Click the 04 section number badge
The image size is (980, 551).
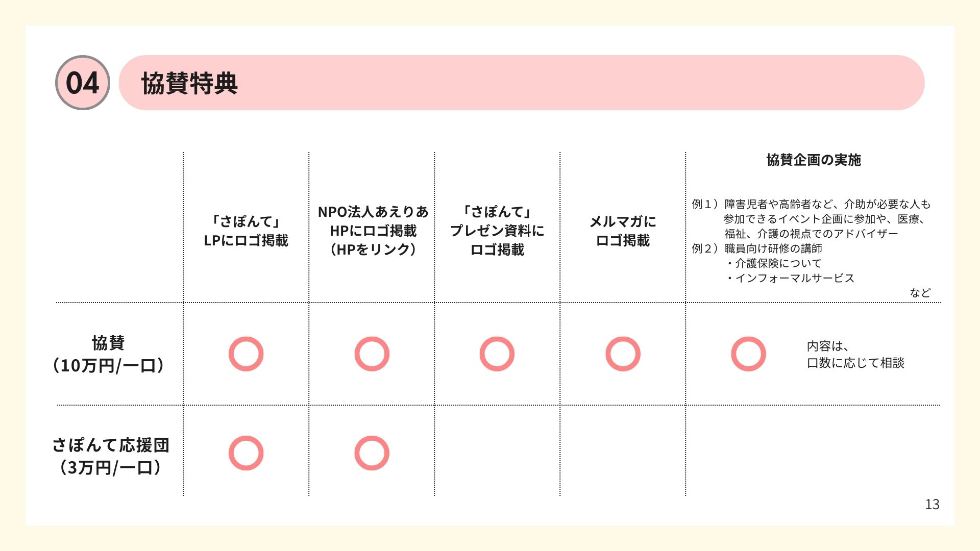(x=82, y=83)
